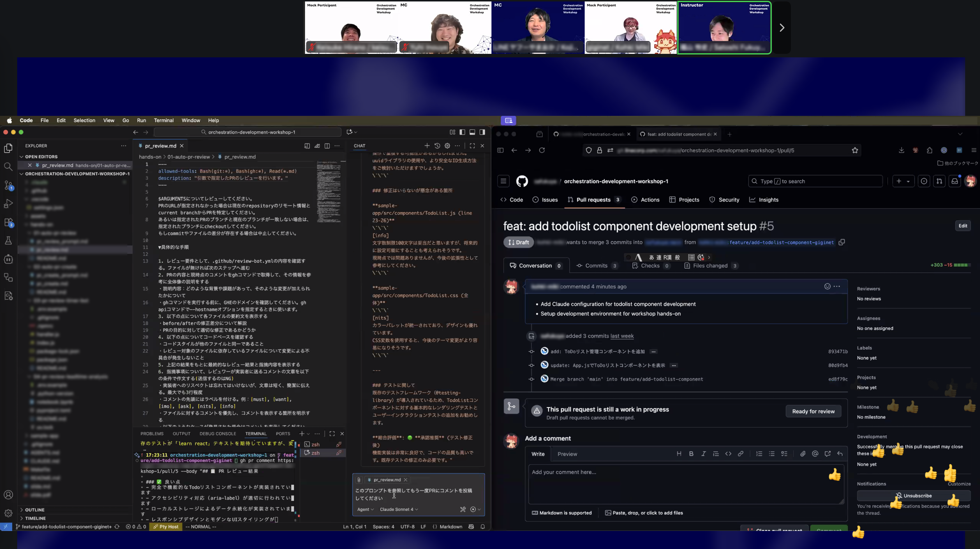Click Ready for review button
Screen dimensions: 980x549
tap(813, 411)
